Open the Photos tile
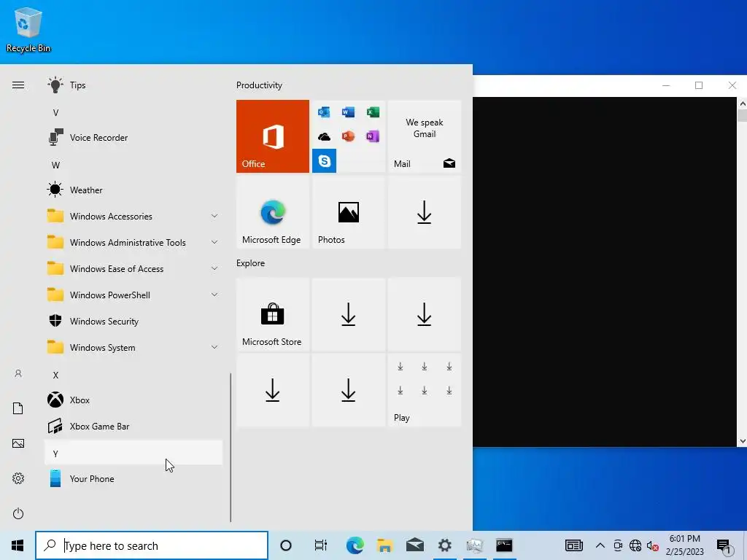The image size is (747, 560). point(348,212)
